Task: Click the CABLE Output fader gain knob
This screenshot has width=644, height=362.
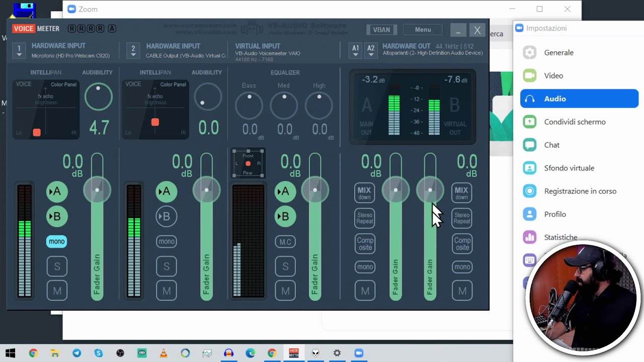Action: pos(206,190)
